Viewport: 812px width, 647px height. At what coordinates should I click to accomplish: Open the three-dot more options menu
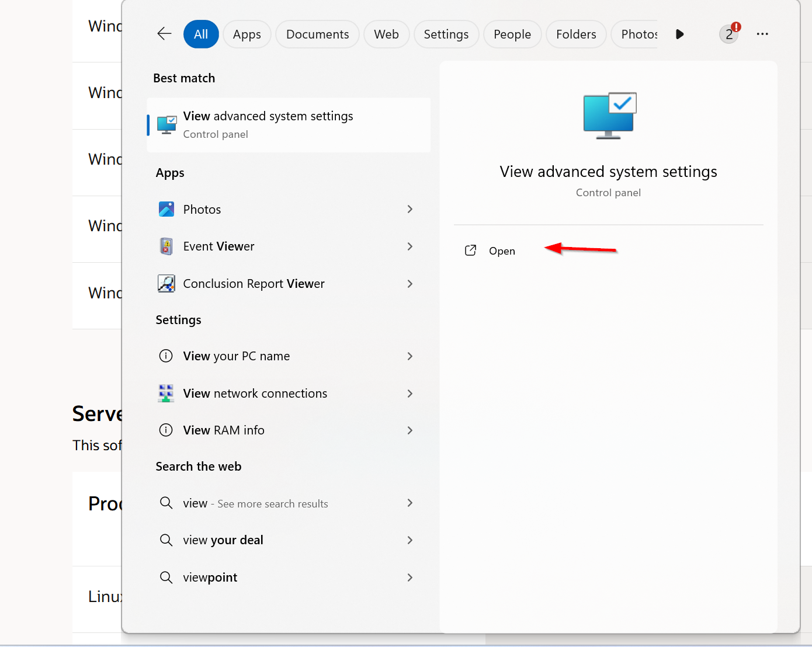[x=762, y=34]
